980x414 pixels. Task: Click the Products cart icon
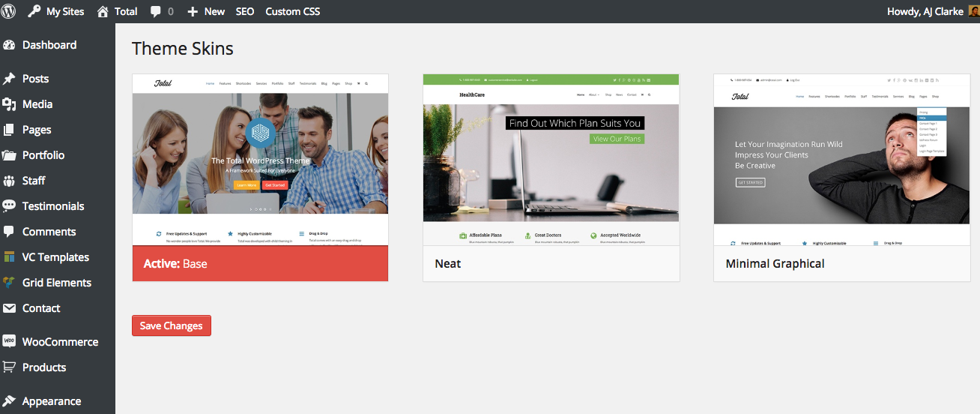pos(9,367)
